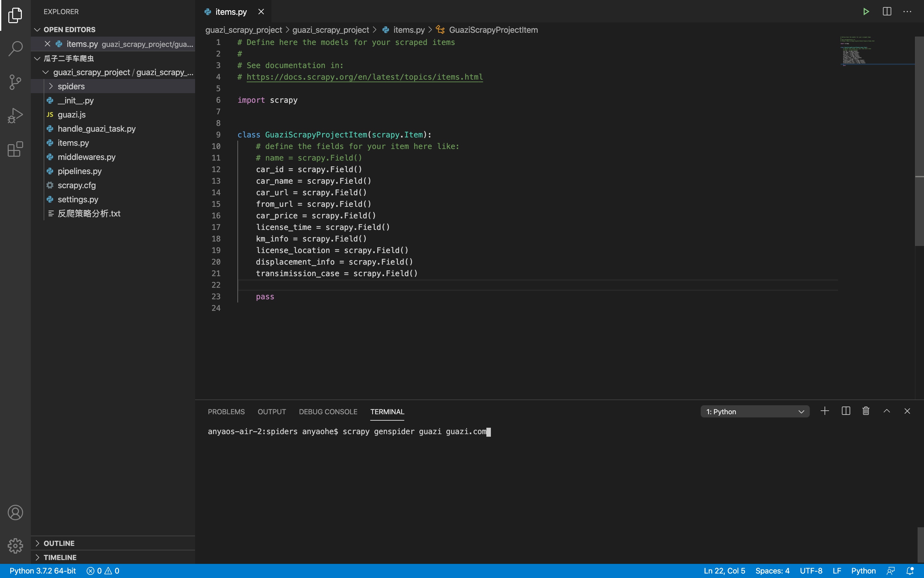Split the editor to the right
Viewport: 924px width, 578px height.
point(886,12)
